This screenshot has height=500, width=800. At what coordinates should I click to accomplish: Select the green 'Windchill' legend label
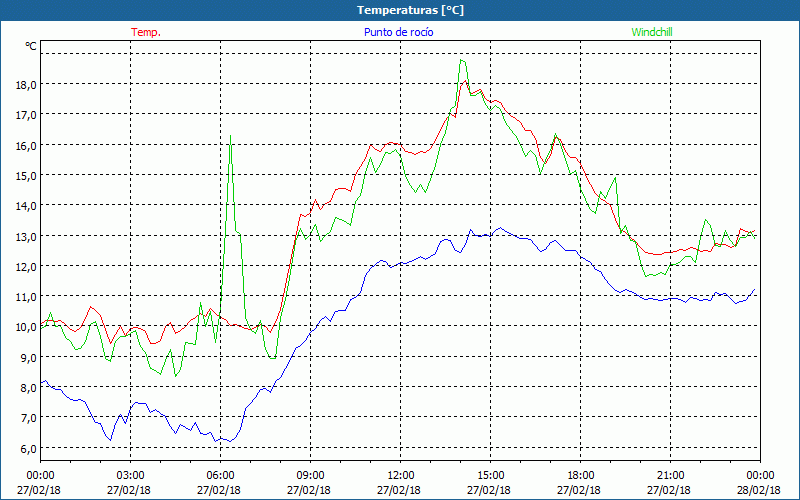tap(652, 32)
